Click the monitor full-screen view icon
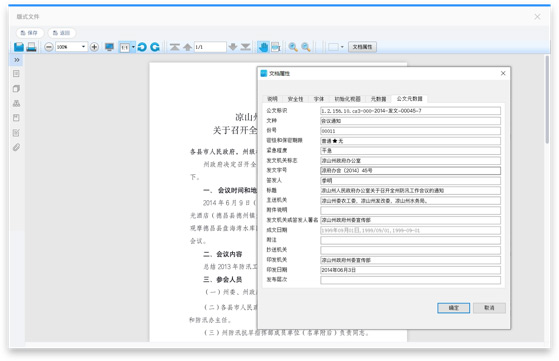This screenshot has width=559, height=361. (109, 47)
